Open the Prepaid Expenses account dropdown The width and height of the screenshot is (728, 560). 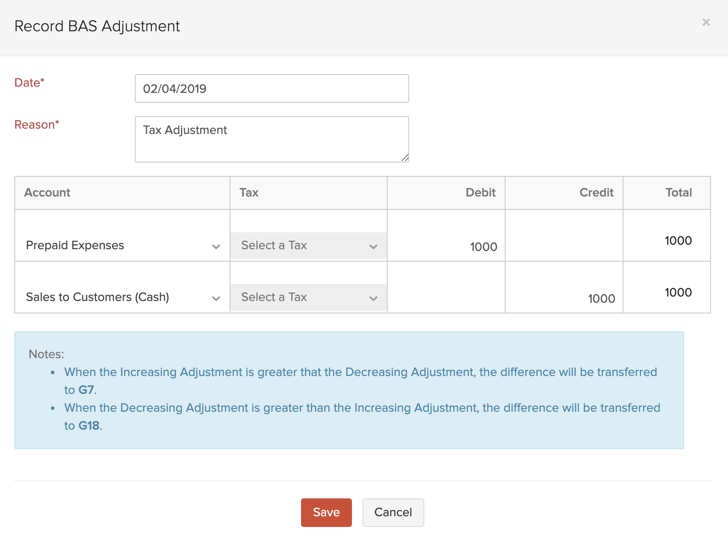pyautogui.click(x=121, y=245)
